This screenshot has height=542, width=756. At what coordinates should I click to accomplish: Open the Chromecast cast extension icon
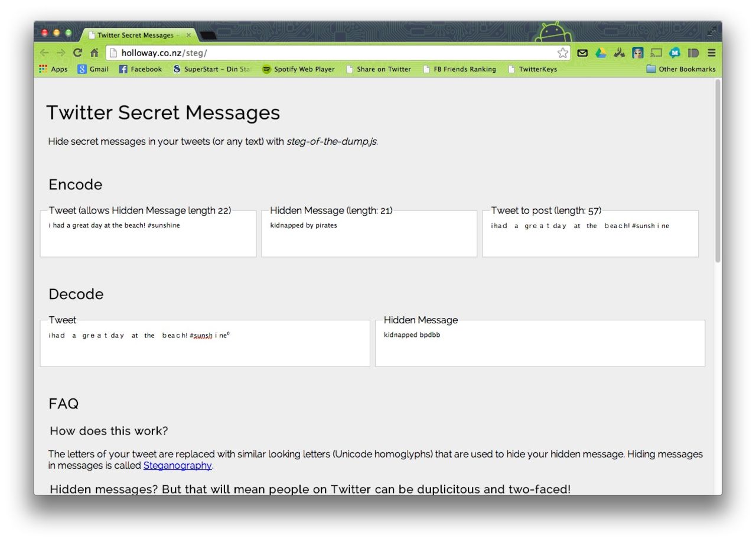(x=656, y=53)
